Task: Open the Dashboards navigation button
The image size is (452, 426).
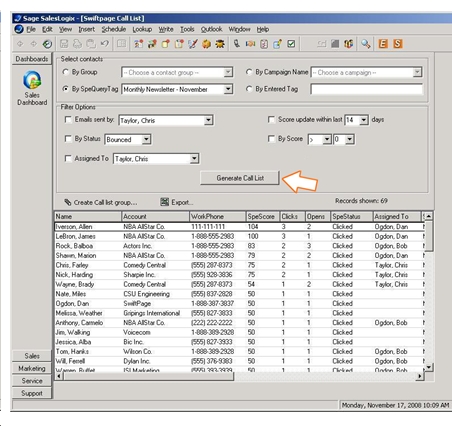Action: click(32, 59)
